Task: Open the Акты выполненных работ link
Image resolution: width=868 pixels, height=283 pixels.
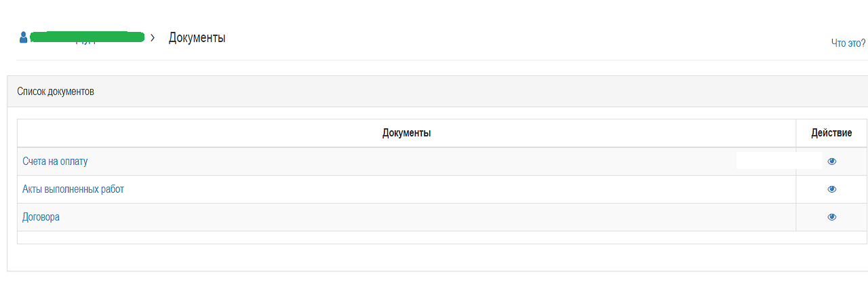Action: [73, 189]
